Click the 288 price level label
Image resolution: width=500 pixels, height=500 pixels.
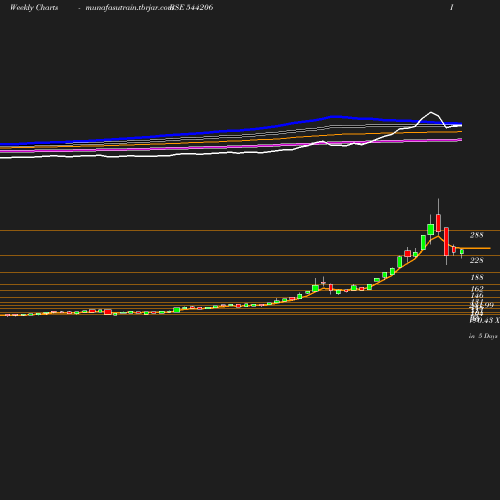point(476,235)
